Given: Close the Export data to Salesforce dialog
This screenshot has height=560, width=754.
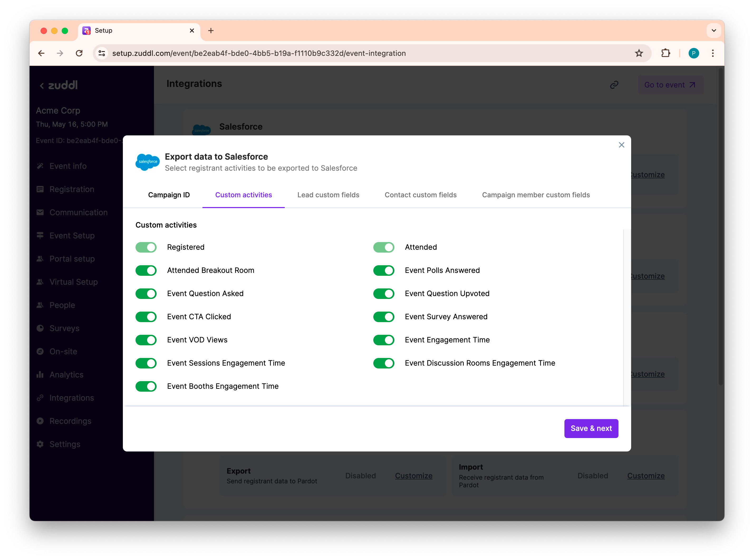Looking at the screenshot, I should coord(621,145).
